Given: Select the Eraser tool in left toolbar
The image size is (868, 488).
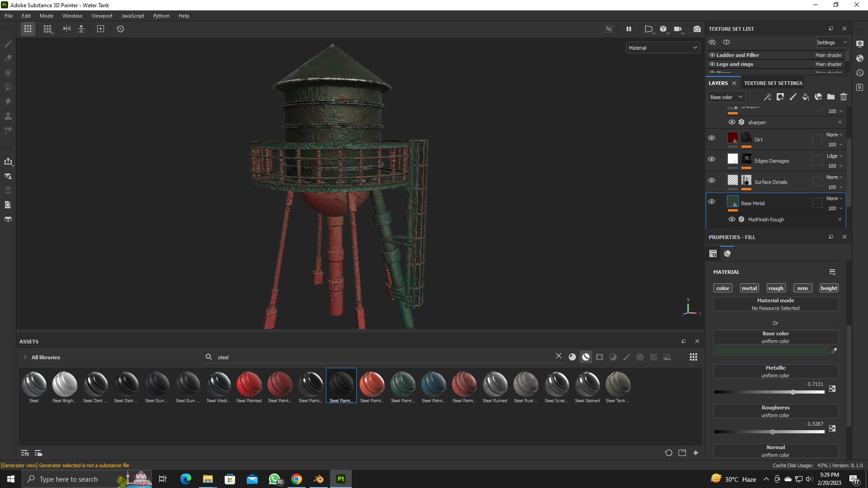Looking at the screenshot, I should [x=8, y=58].
